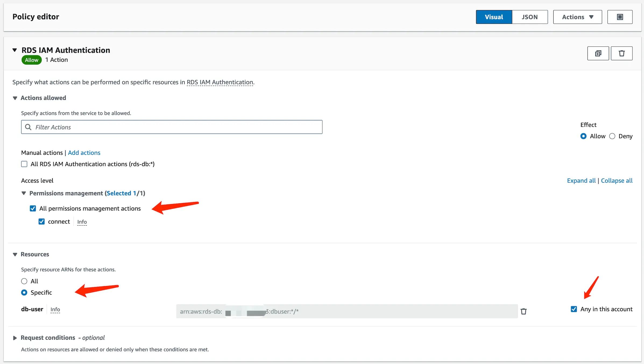Image resolution: width=644 pixels, height=364 pixels.
Task: Click the 'Access level' label
Action: (x=37, y=181)
